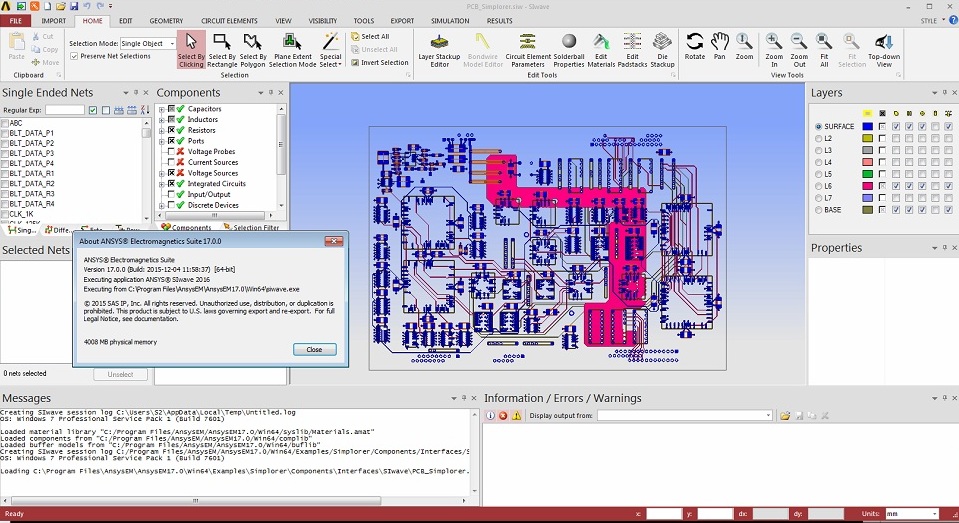The width and height of the screenshot is (959, 523).
Task: Click Select All in Selection group
Action: point(370,37)
